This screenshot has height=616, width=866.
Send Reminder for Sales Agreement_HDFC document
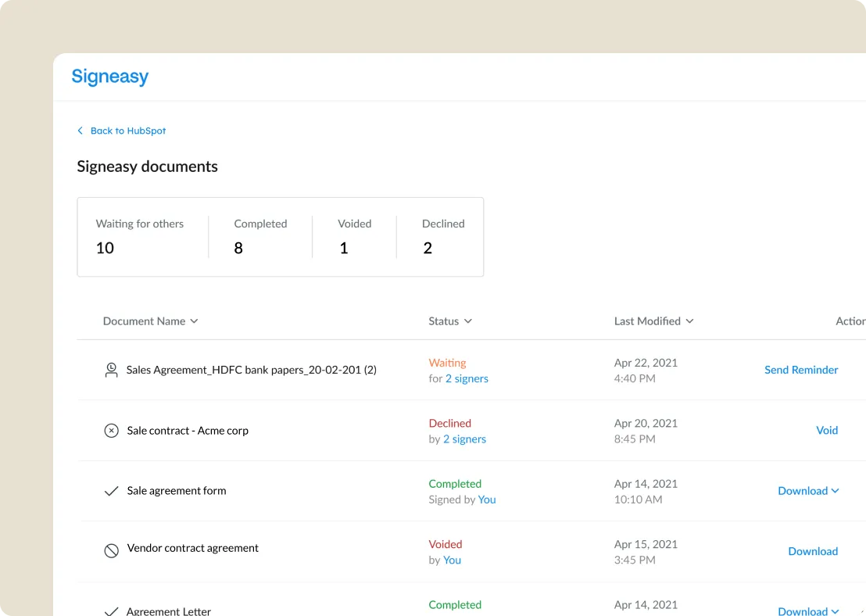click(801, 370)
